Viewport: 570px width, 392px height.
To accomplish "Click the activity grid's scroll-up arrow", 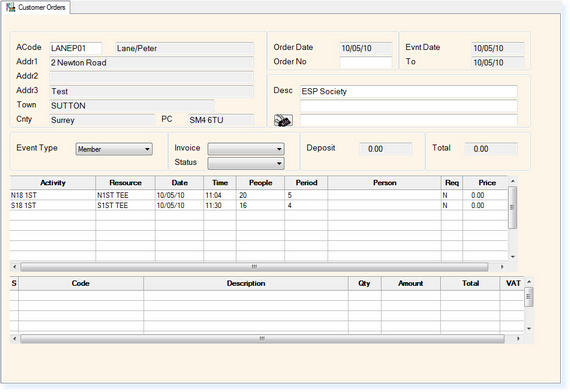I will point(513,181).
